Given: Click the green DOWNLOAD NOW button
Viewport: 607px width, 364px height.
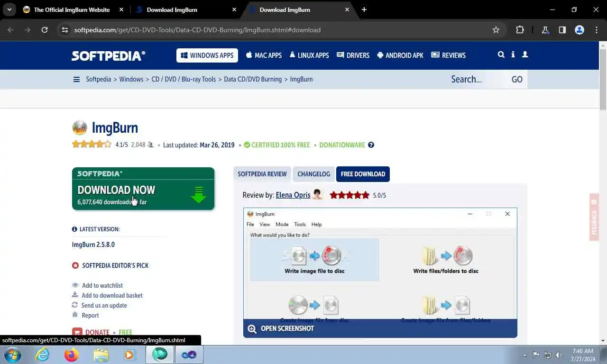Looking at the screenshot, I should tap(143, 189).
